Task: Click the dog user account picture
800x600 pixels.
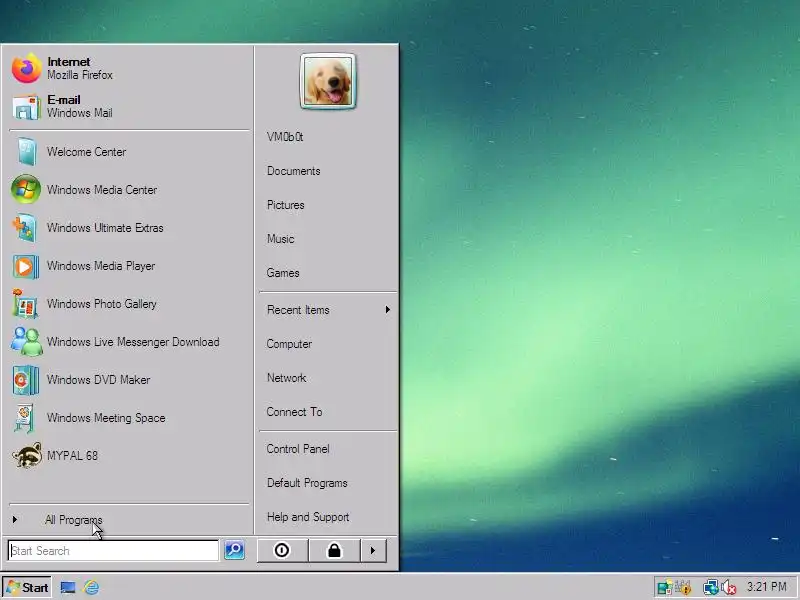Action: coord(328,81)
